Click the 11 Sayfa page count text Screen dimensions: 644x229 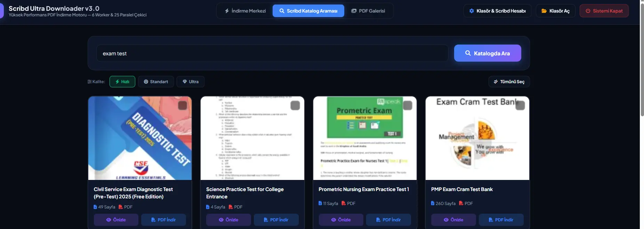click(330, 203)
